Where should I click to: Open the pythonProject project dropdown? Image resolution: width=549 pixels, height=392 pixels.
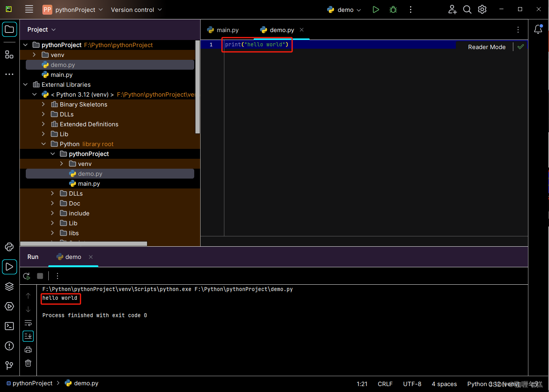[x=73, y=10]
